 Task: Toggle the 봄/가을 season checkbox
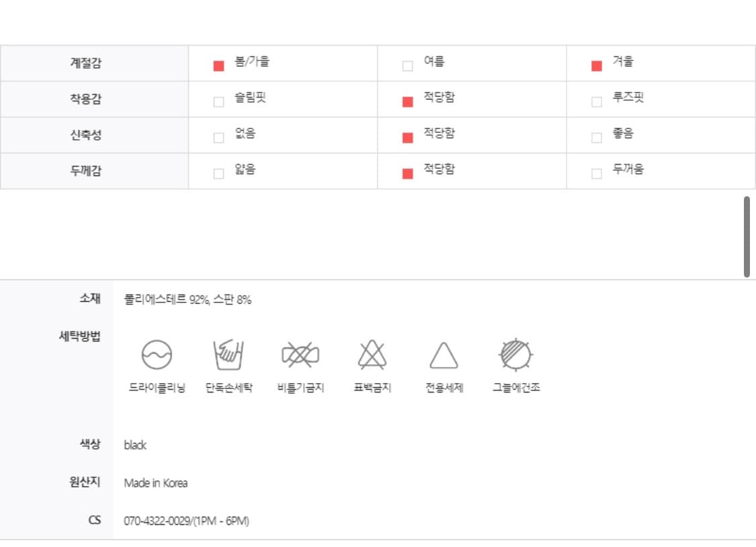218,66
